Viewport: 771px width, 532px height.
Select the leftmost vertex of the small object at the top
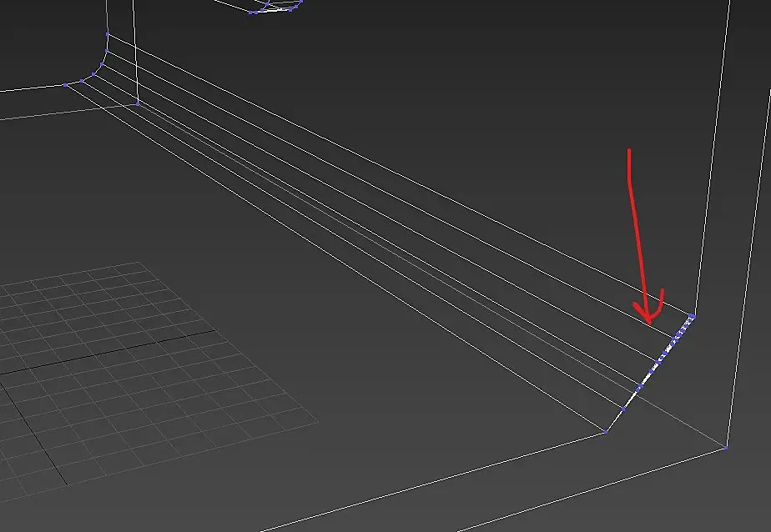[x=250, y=13]
